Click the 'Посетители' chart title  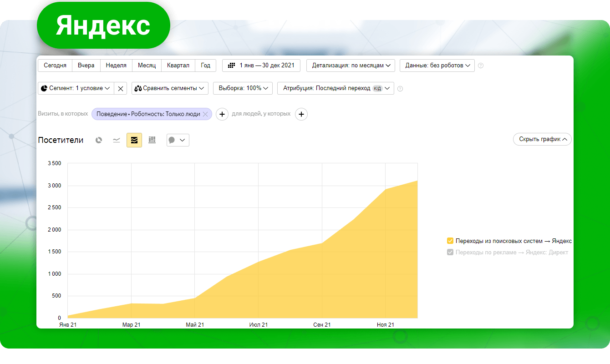tap(61, 140)
